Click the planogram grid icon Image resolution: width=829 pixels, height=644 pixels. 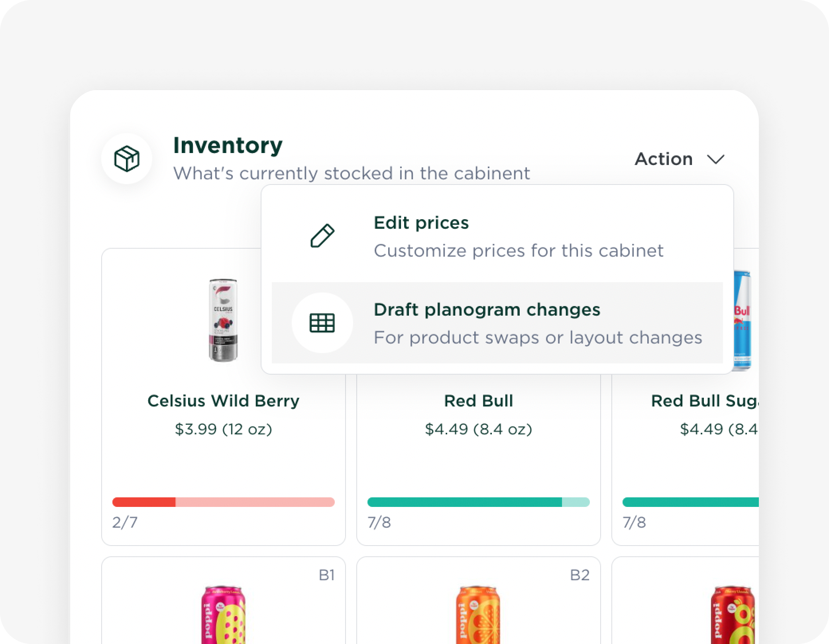pyautogui.click(x=322, y=323)
